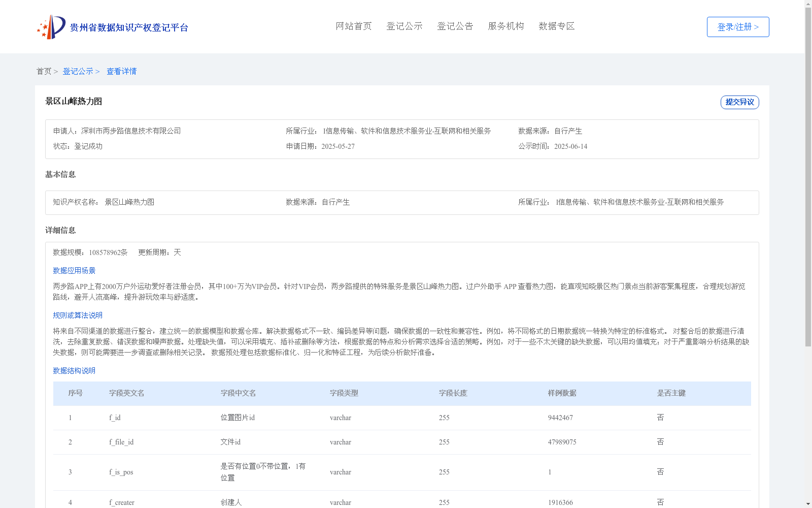Click the 基本信息 section title
The height and width of the screenshot is (508, 812).
[x=60, y=175]
